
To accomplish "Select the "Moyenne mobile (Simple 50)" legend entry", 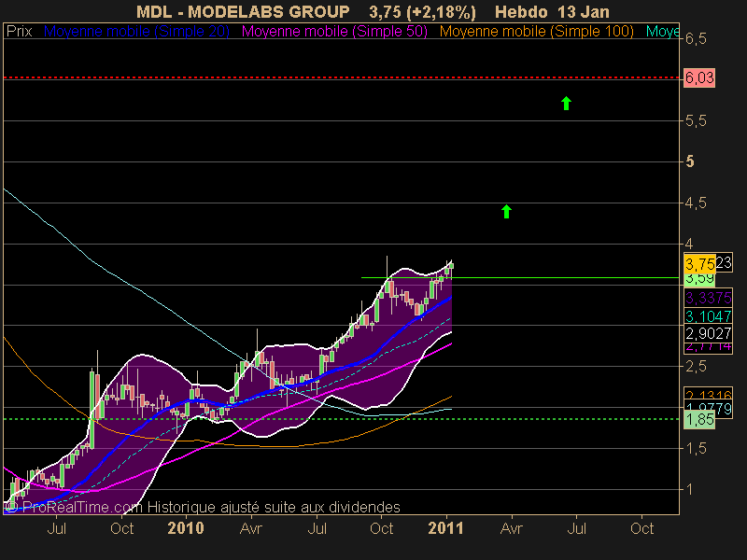I will pyautogui.click(x=334, y=32).
